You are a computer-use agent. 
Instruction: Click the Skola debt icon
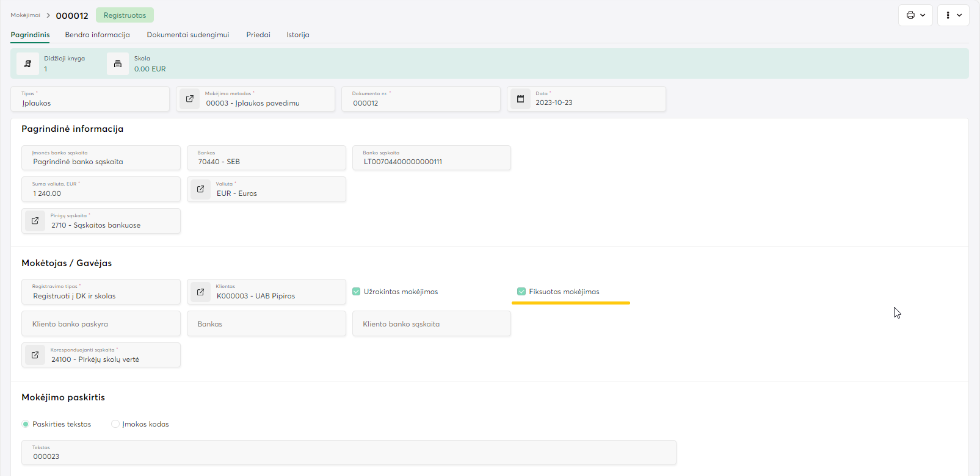point(118,63)
